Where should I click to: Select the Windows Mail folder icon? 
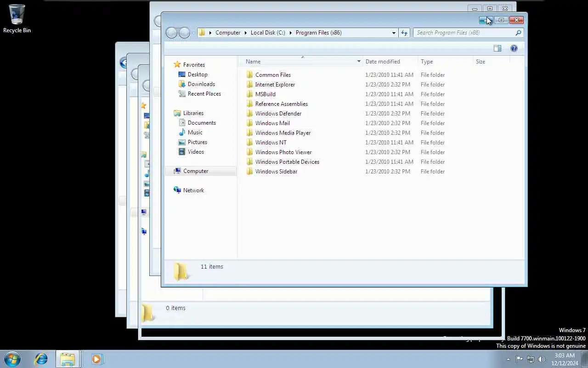(x=249, y=123)
